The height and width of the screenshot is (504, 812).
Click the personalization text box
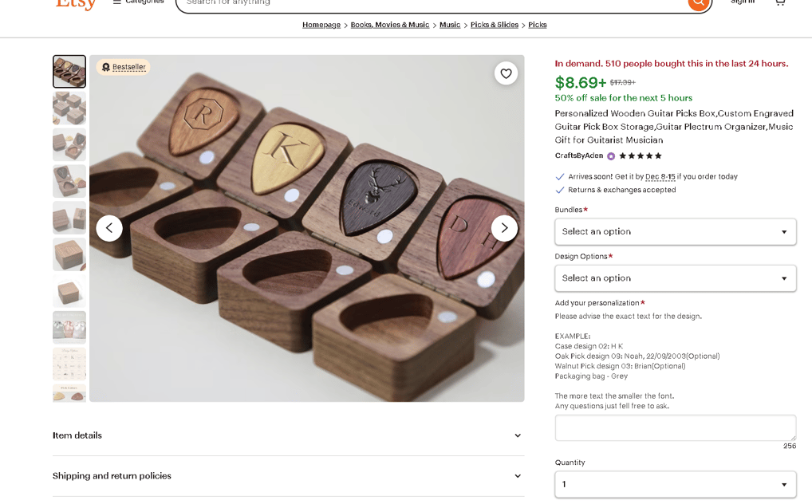pos(676,428)
